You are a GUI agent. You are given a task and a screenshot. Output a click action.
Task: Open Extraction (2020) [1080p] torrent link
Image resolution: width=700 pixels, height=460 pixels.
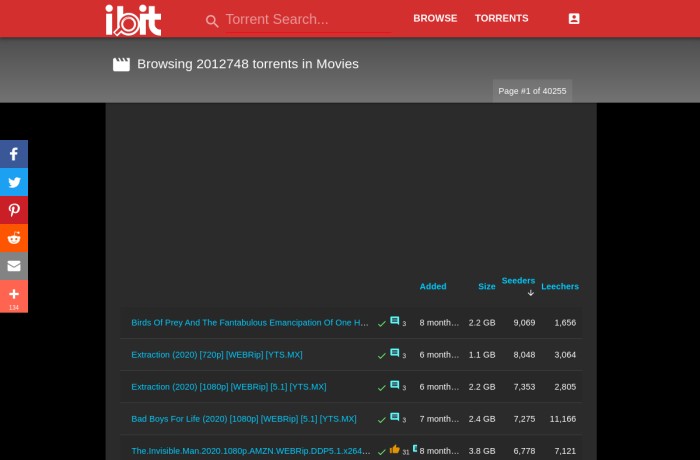(229, 387)
